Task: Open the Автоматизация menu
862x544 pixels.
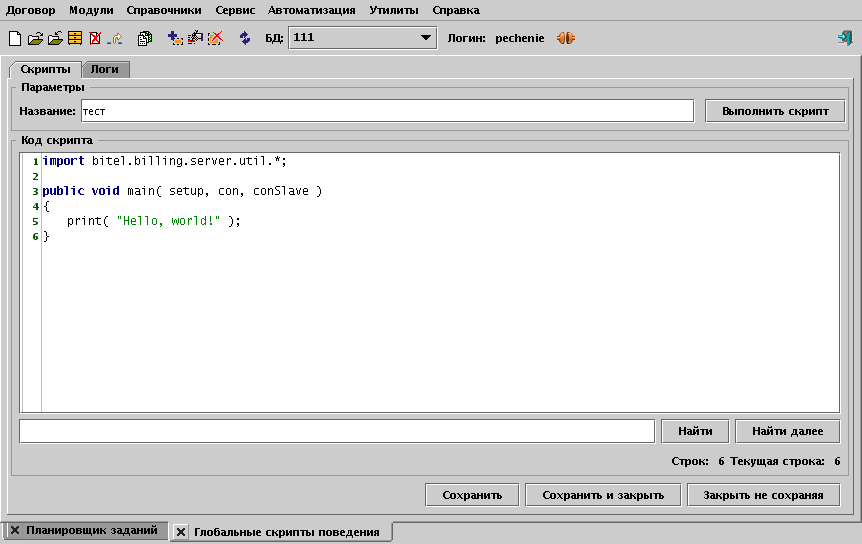Action: point(311,10)
